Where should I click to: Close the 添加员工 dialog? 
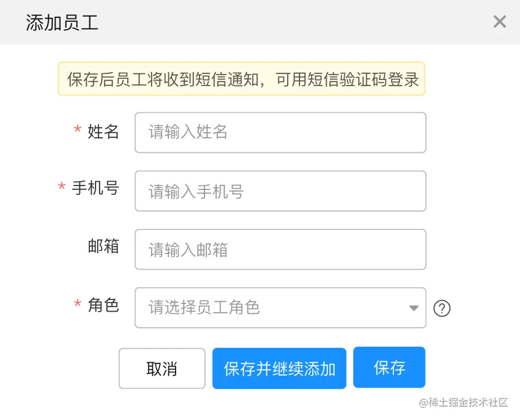click(499, 22)
